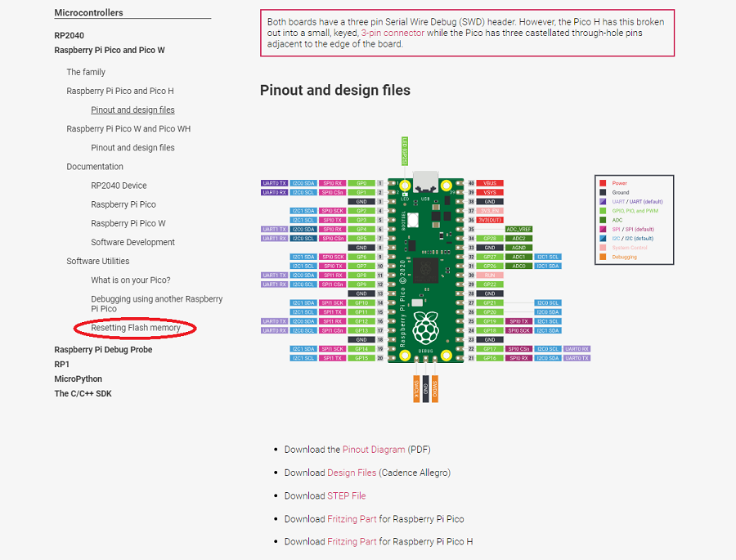The image size is (736, 560).
Task: Open the MicroPython sidebar section
Action: (x=78, y=379)
